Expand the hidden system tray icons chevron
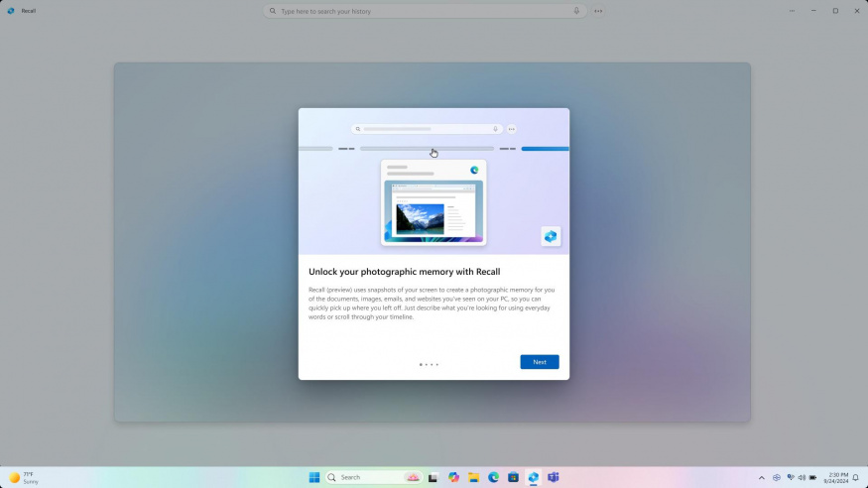This screenshot has width=868, height=488. pyautogui.click(x=762, y=477)
